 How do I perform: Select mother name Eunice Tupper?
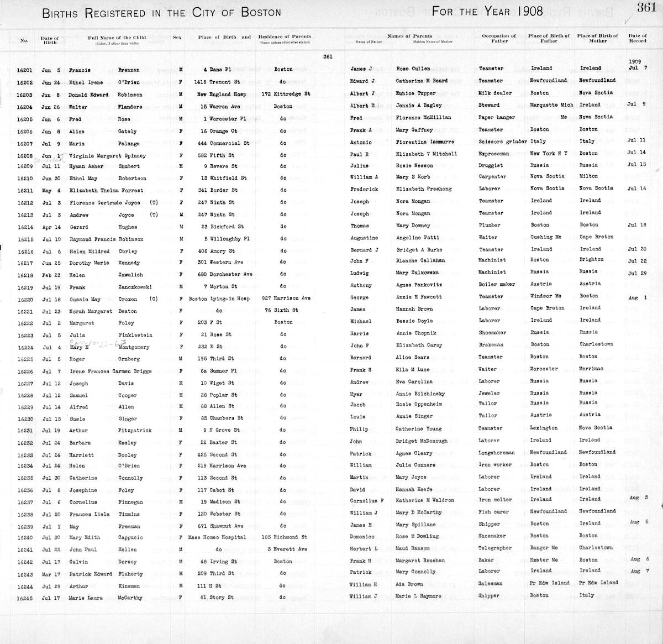pyautogui.click(x=415, y=93)
